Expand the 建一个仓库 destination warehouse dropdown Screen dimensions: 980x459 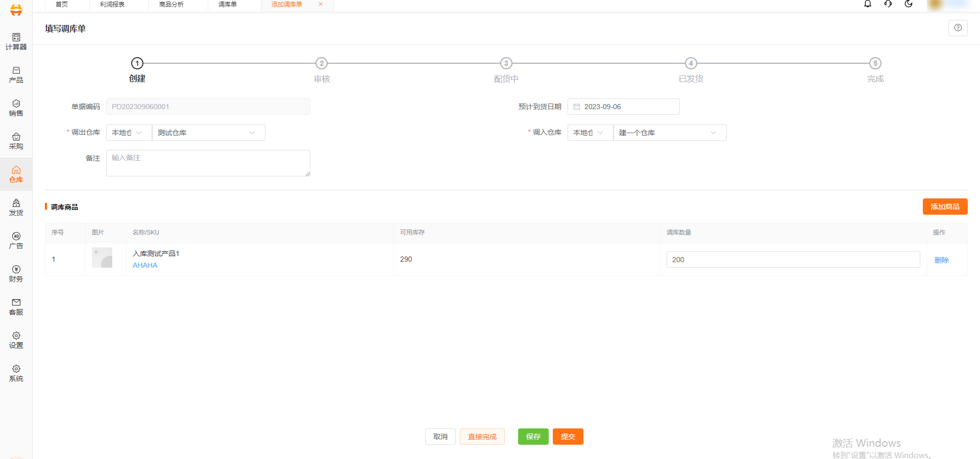(669, 133)
